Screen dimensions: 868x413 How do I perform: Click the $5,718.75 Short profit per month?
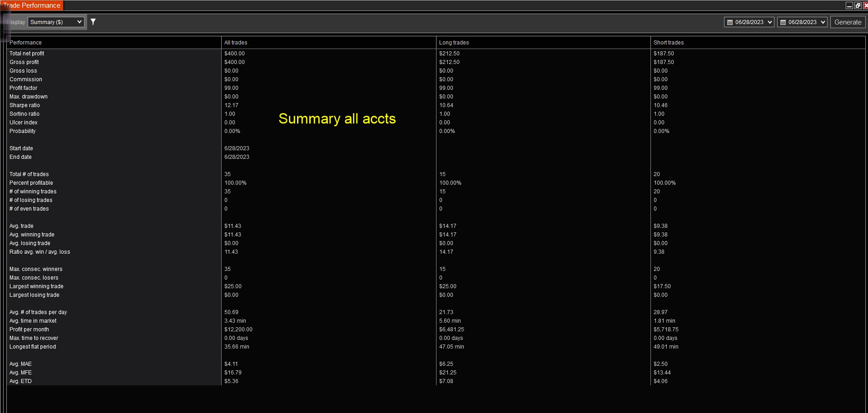(666, 329)
